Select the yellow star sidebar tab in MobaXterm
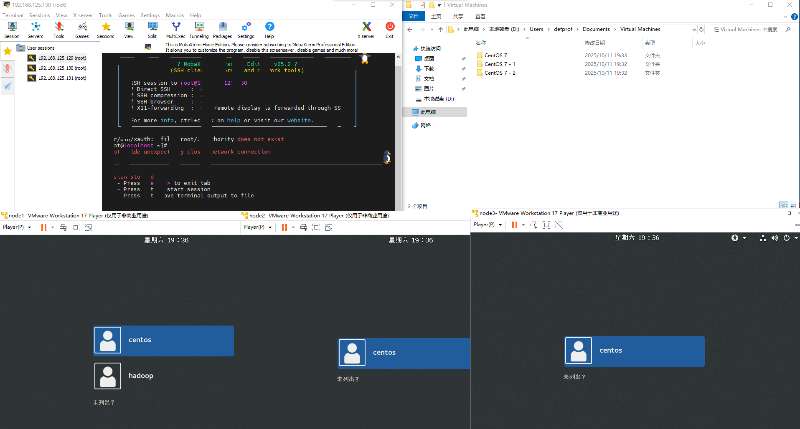Viewport: 800px width, 429px height. point(7,51)
